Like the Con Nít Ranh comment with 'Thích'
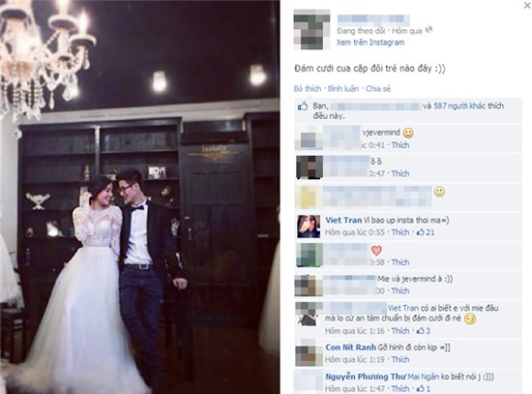 (400, 359)
